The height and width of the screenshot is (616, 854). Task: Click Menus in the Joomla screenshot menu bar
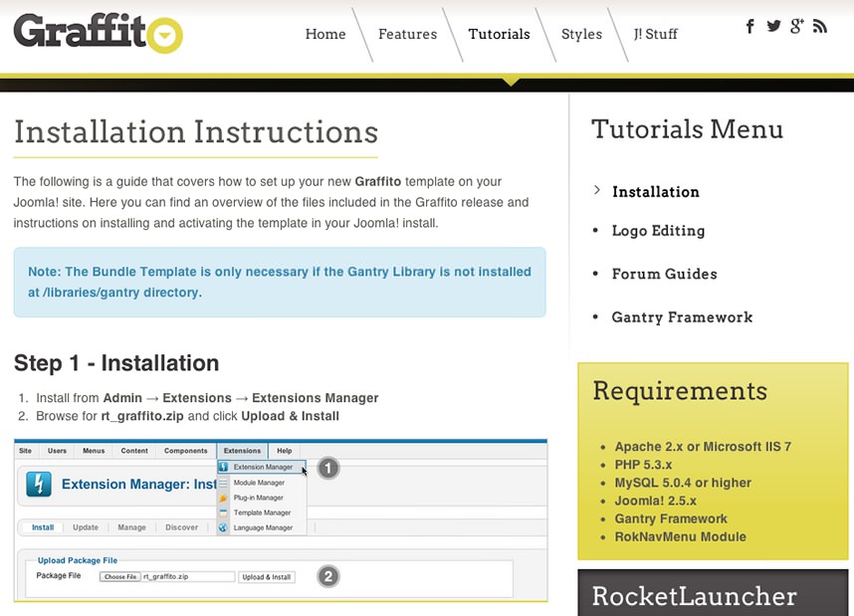click(94, 451)
